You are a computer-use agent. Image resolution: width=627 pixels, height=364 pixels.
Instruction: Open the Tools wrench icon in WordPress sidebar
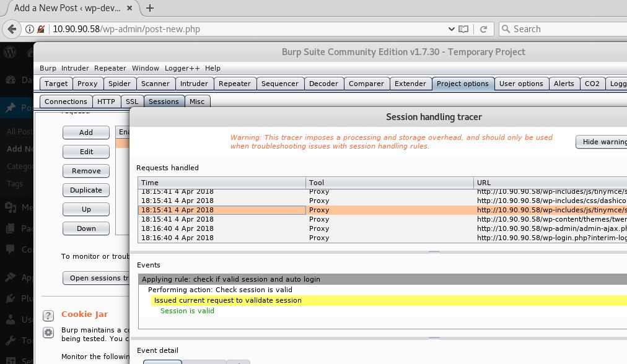pyautogui.click(x=11, y=340)
